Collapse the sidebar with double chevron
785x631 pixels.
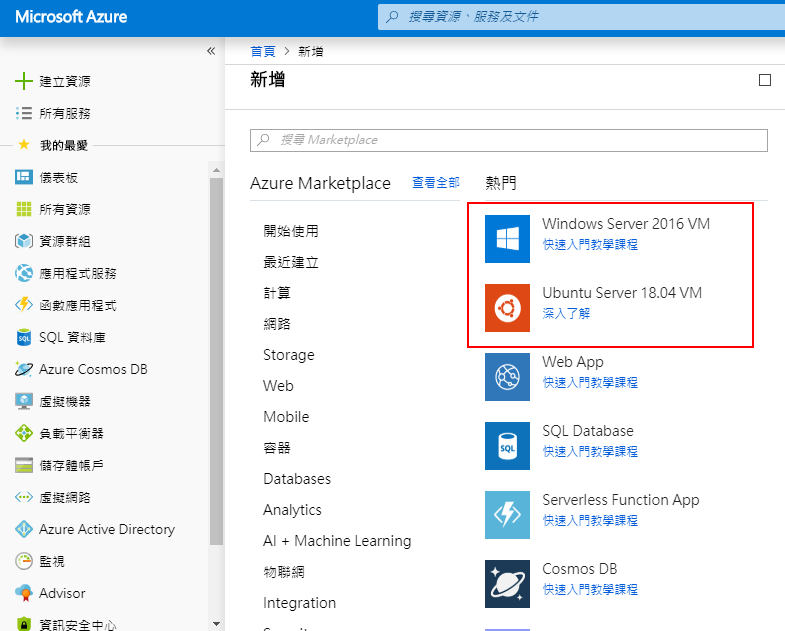click(x=211, y=51)
